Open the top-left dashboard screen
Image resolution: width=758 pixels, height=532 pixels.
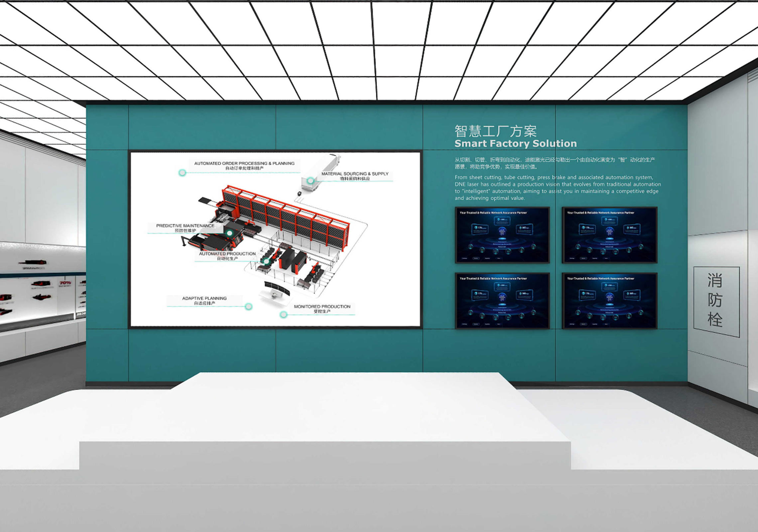pos(502,235)
